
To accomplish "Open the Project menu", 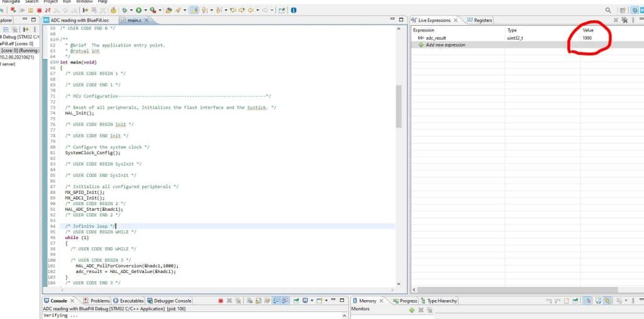I will [x=50, y=2].
